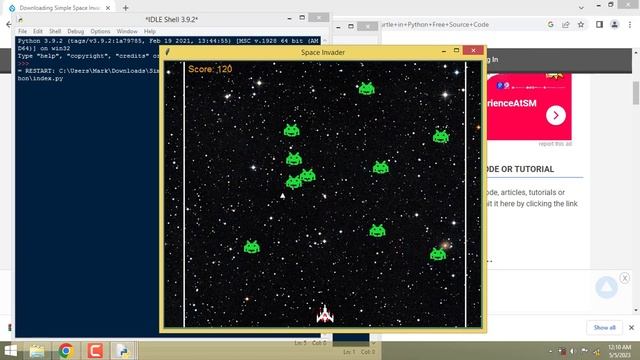Open the Help menu in IDLE Shell

(150, 31)
